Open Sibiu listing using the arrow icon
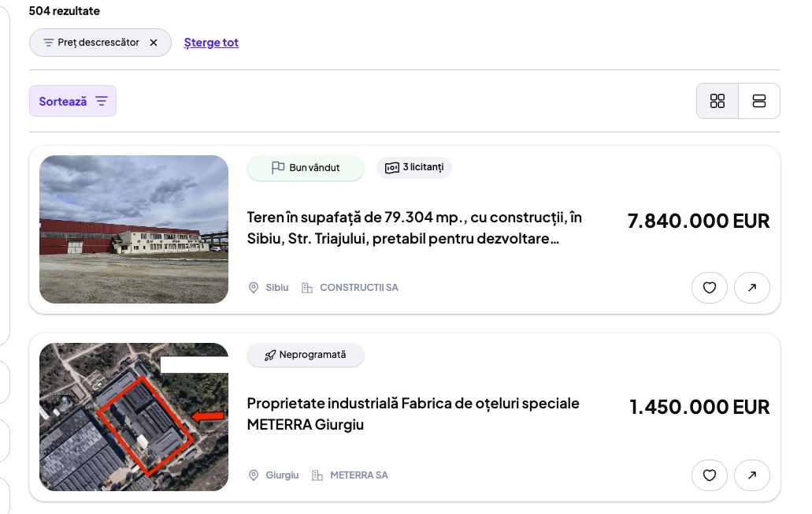The image size is (812, 514). click(x=751, y=288)
